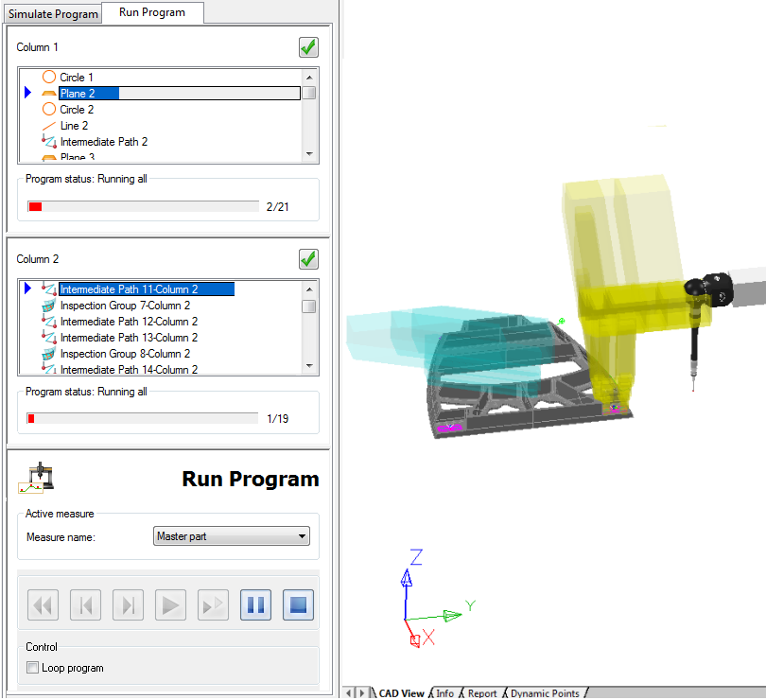The image size is (766, 700).
Task: Click the Inspection Group 7 icon
Action: tap(49, 306)
